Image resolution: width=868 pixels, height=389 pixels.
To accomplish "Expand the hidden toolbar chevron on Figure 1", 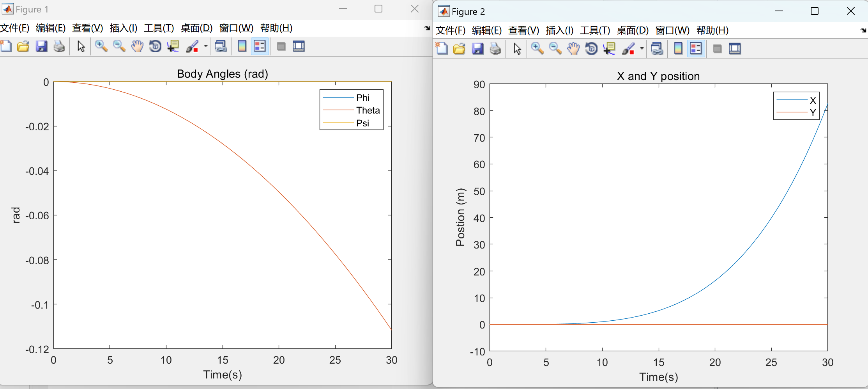I will tap(427, 28).
